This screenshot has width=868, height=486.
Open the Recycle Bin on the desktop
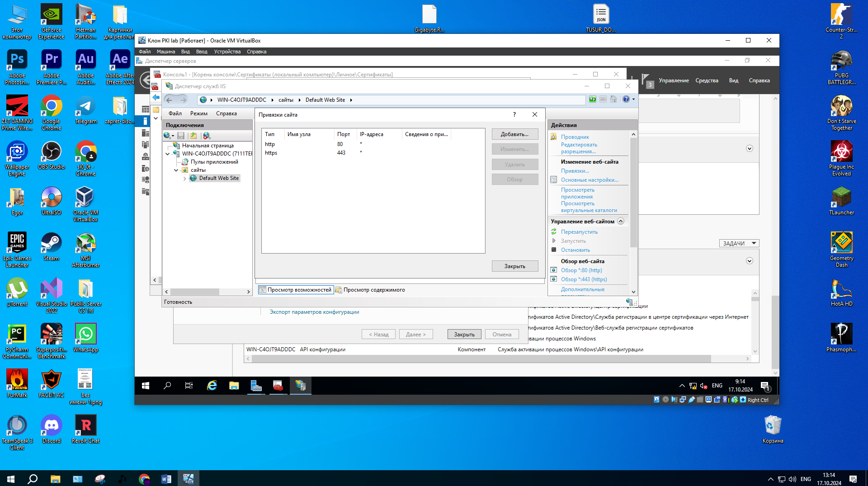click(x=773, y=430)
